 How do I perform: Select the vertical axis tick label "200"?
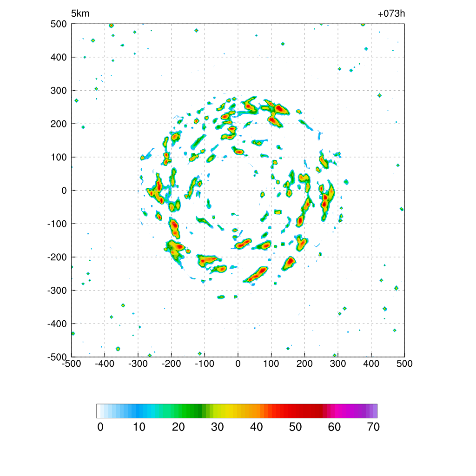pos(59,124)
